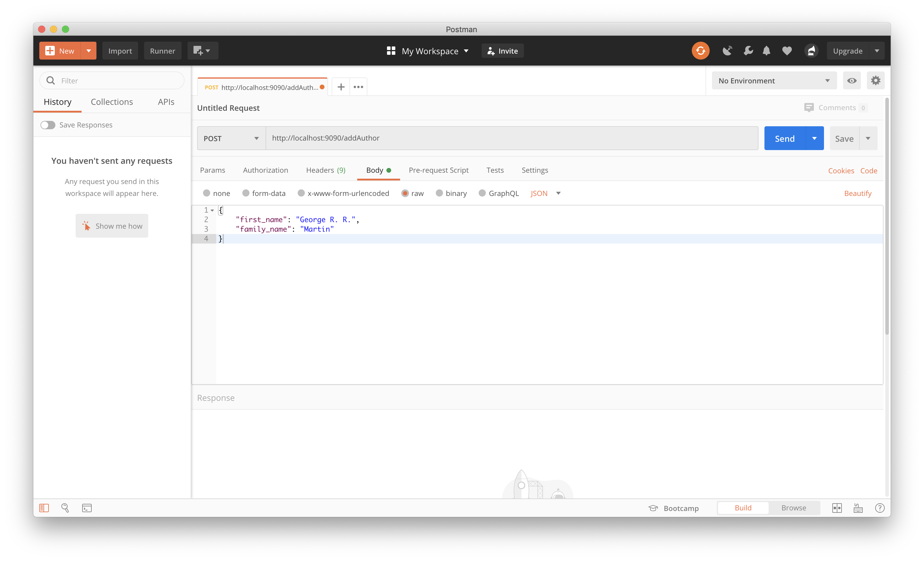The image size is (924, 561).
Task: Select the form-data body radio option
Action: [x=246, y=193]
